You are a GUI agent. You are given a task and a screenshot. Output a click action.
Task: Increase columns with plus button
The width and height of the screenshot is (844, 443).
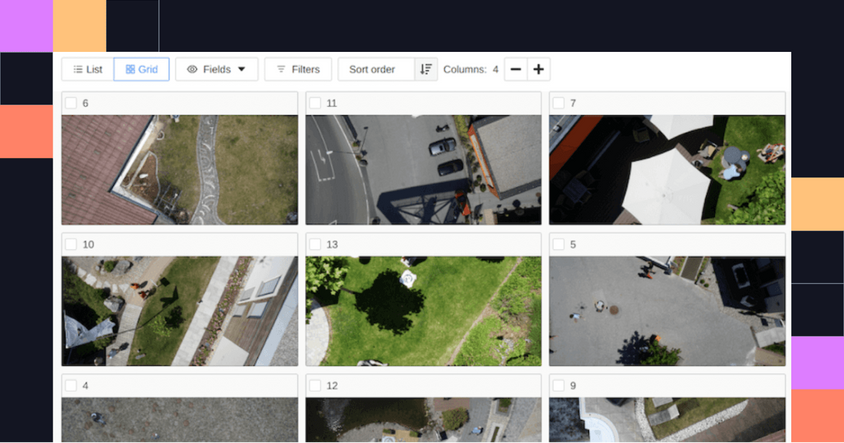(538, 69)
